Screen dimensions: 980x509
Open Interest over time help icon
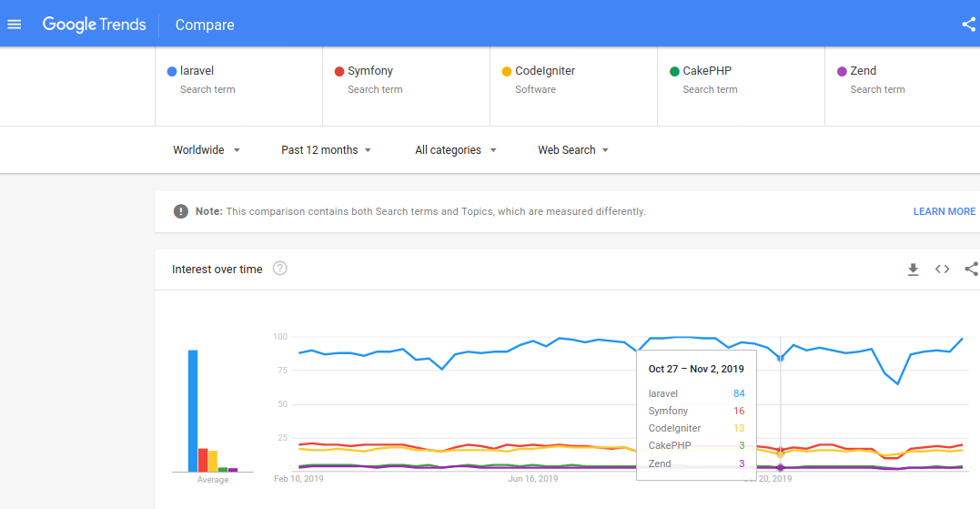(x=280, y=269)
